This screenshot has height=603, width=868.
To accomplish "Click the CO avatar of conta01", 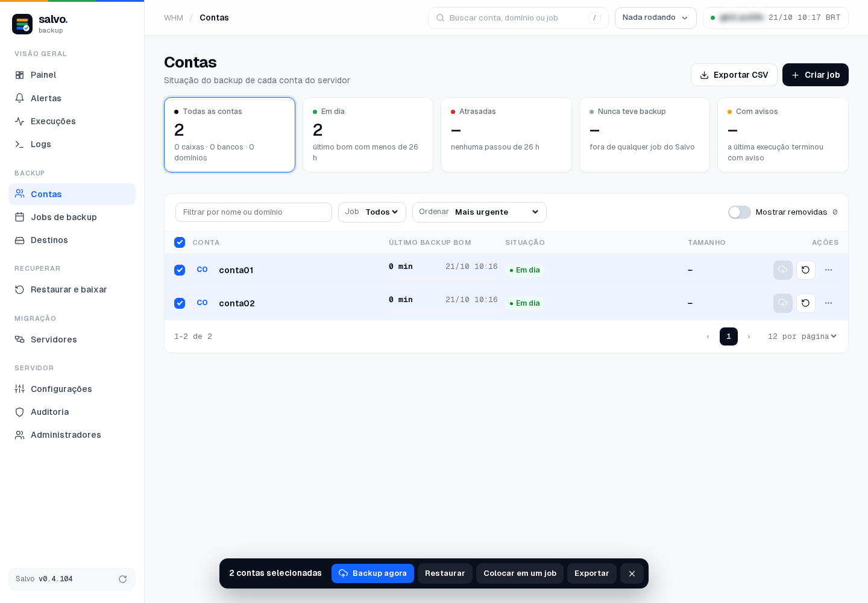I will (x=203, y=270).
